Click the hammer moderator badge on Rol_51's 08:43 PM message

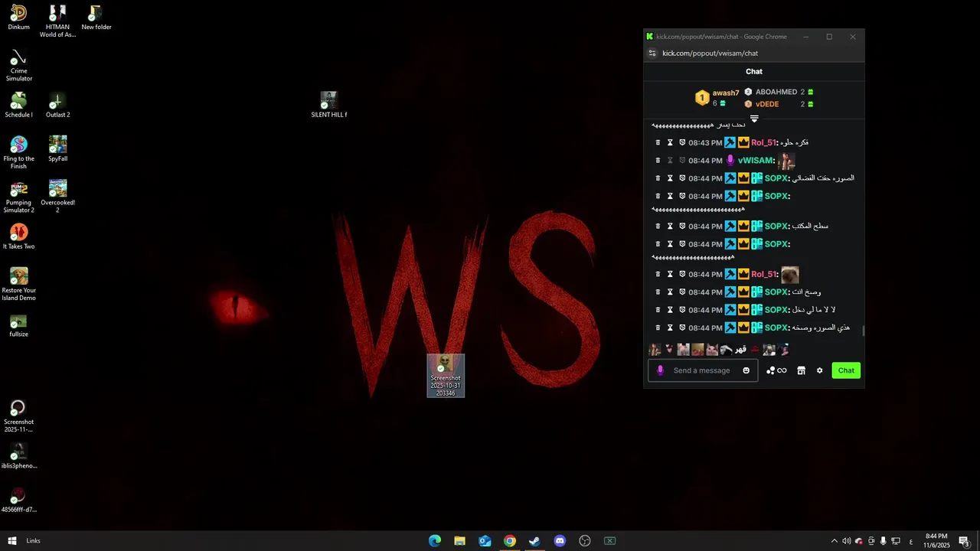point(730,142)
